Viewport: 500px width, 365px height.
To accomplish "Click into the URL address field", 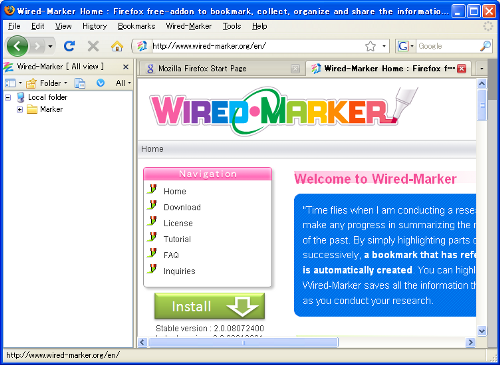I will tap(257, 46).
